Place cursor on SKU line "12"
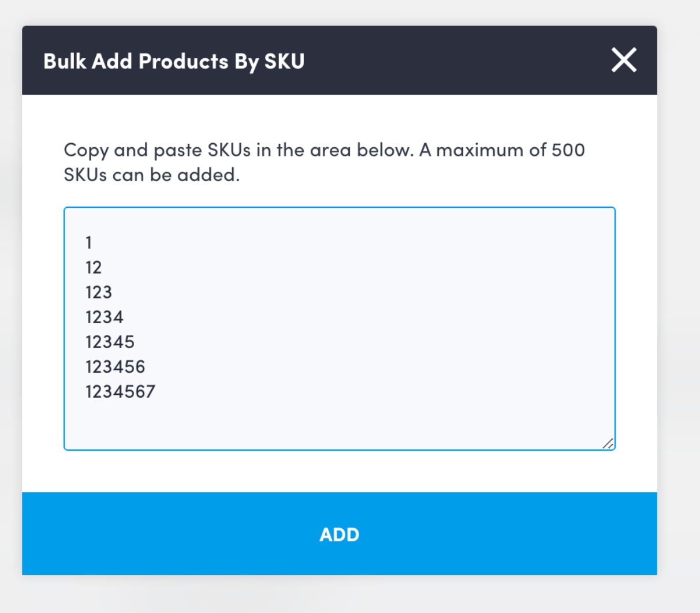700x613 pixels. [x=94, y=267]
